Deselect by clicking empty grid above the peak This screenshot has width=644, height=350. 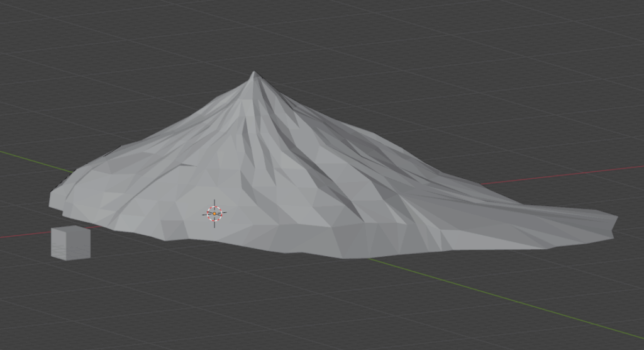coord(253,31)
